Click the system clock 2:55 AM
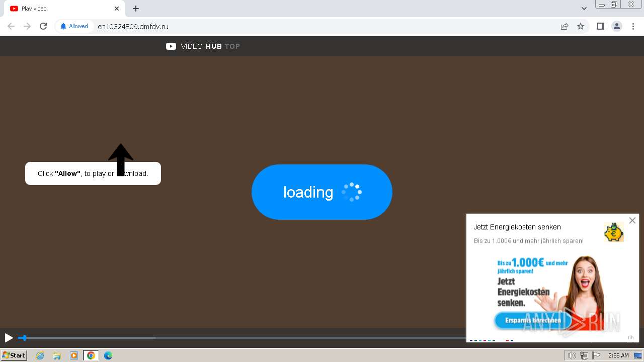 [618, 355]
